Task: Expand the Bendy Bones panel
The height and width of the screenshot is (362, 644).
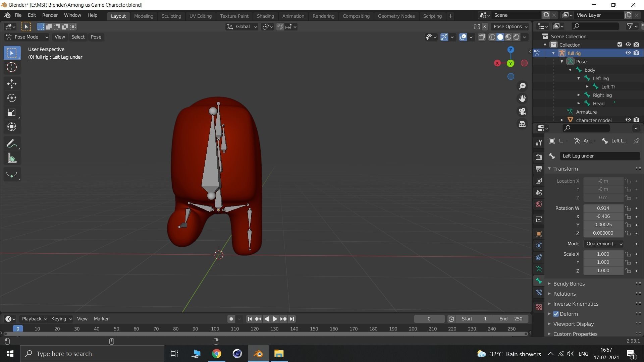Action: point(569,284)
